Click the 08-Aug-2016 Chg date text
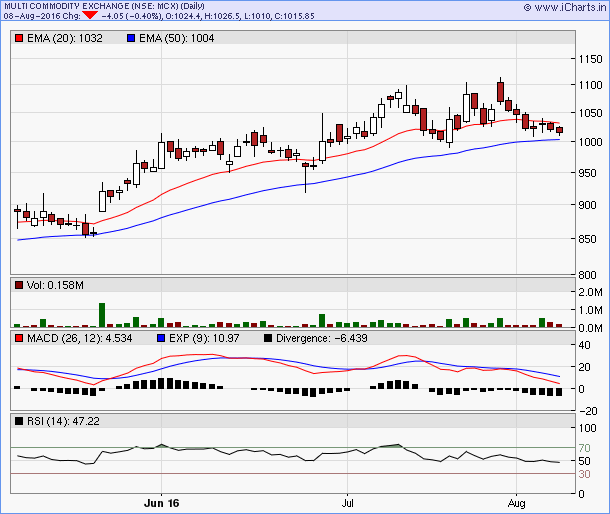Screen dimensions: 610x514 click(42, 16)
